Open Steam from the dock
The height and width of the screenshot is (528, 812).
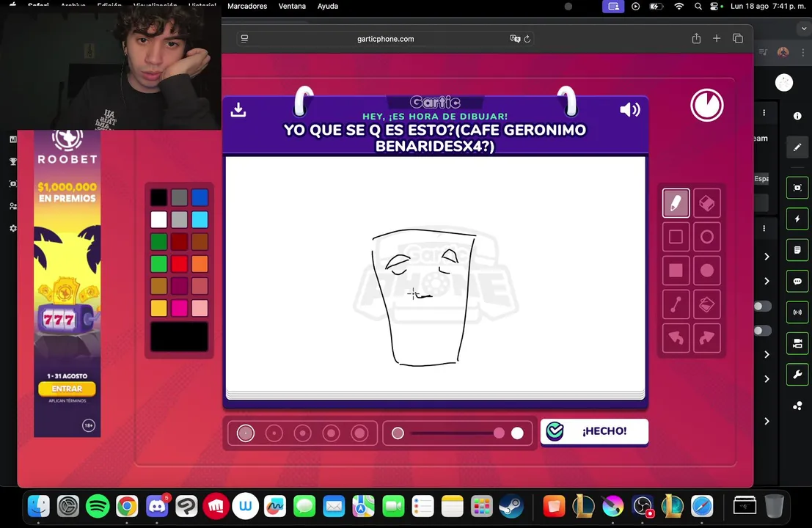point(511,506)
